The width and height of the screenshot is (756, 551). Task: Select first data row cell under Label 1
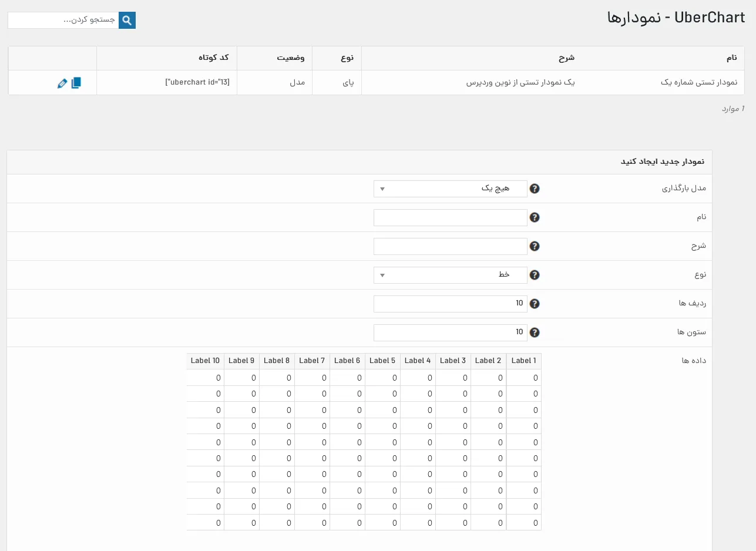pos(524,378)
